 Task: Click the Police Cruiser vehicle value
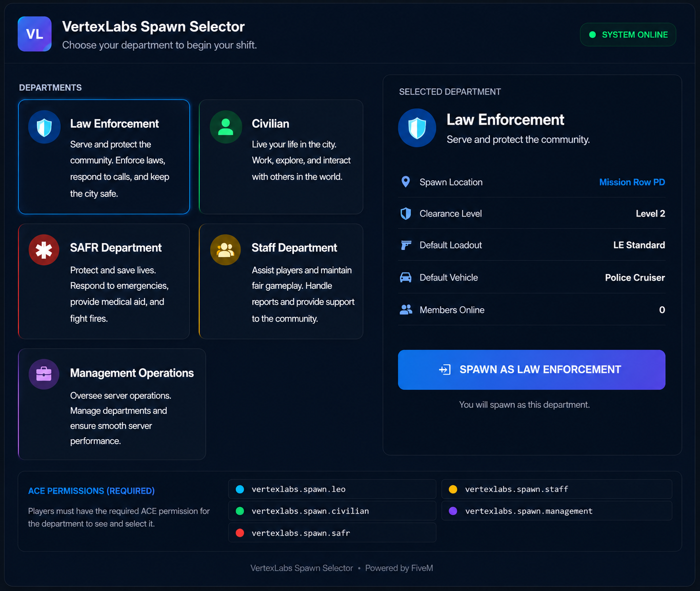click(x=635, y=278)
